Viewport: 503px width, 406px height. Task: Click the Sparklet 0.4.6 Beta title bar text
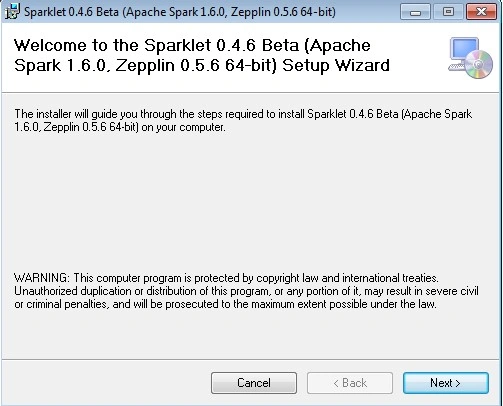click(180, 12)
